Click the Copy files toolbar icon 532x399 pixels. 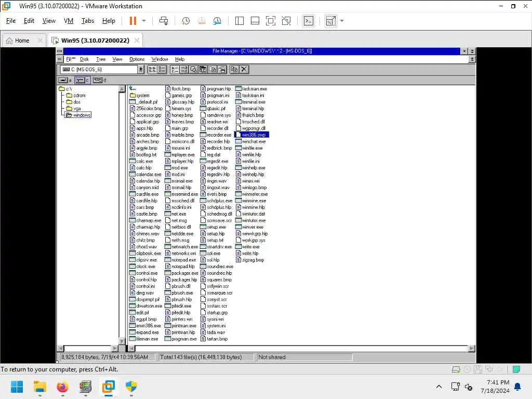click(x=234, y=70)
